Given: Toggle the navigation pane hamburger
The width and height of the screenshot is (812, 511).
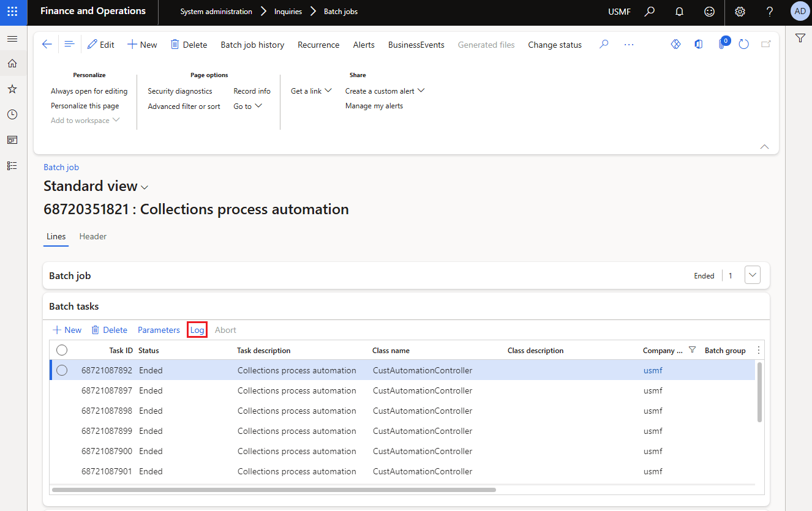Looking at the screenshot, I should [12, 39].
